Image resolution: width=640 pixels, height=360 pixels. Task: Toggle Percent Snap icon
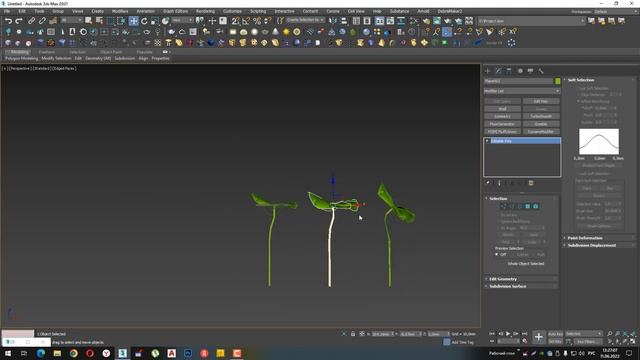point(257,21)
